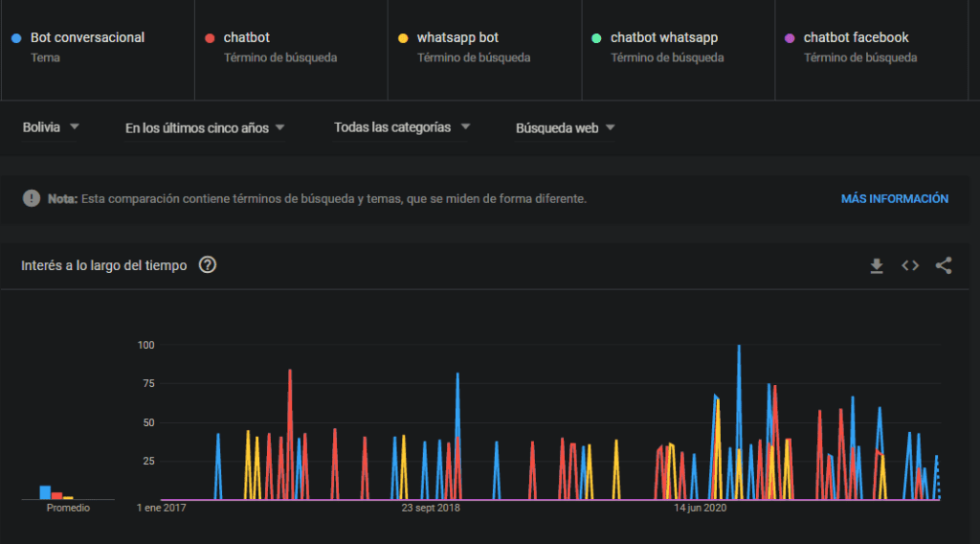This screenshot has height=544, width=980.
Task: Click the Nota comparison warning text
Action: click(317, 199)
